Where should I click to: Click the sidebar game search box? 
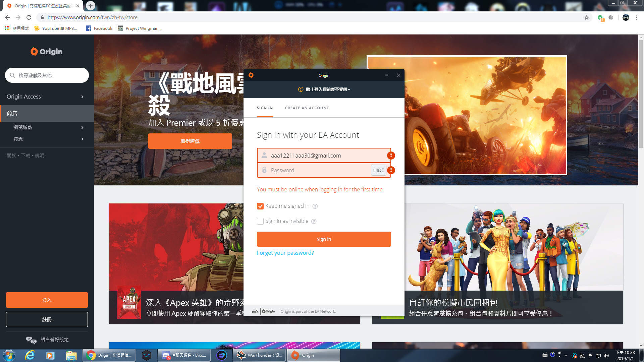47,75
